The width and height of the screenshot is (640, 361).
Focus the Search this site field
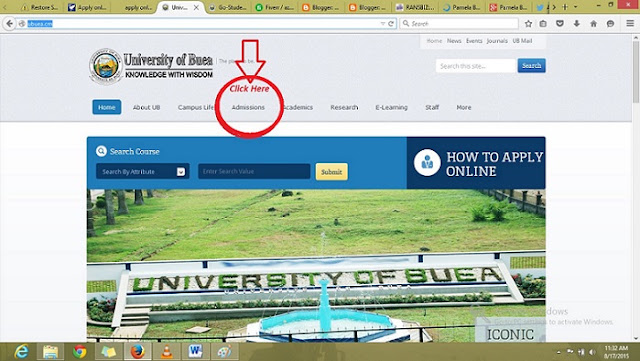tap(476, 66)
